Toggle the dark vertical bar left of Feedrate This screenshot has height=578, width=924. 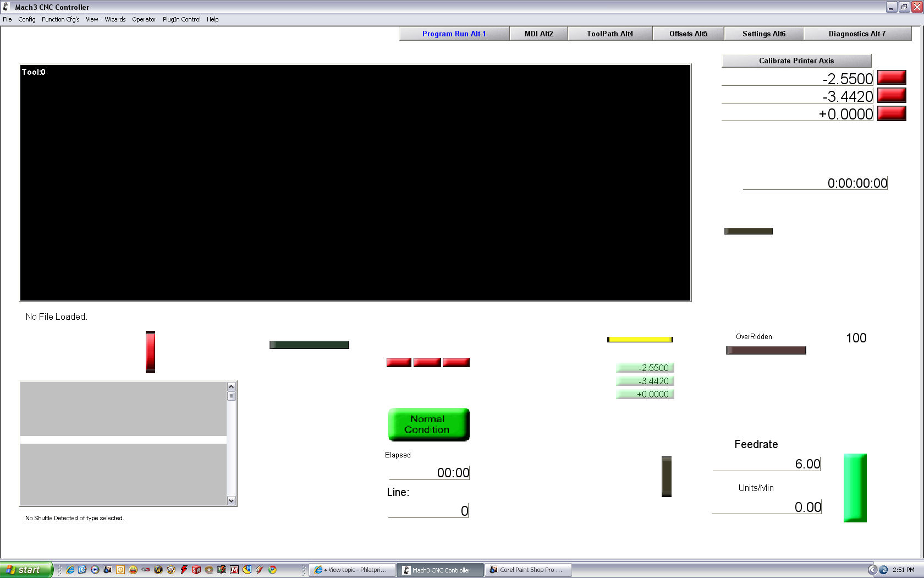[666, 476]
